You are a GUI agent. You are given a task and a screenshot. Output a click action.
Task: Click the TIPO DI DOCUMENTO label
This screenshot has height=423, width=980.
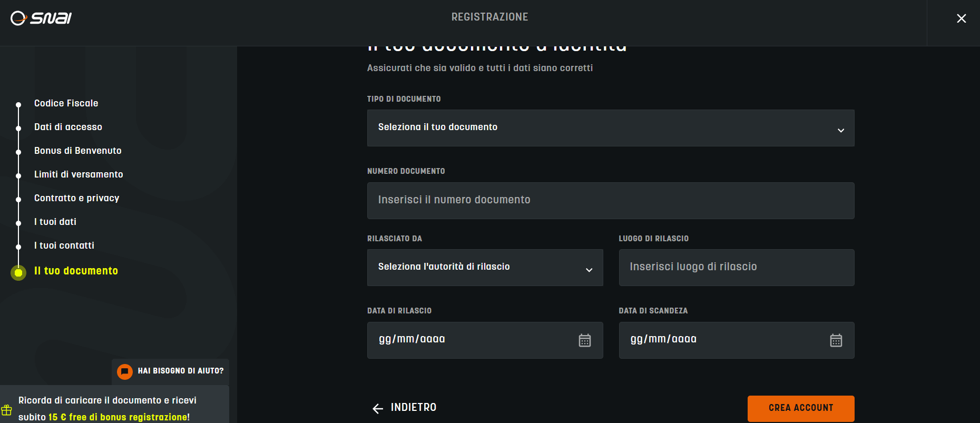pyautogui.click(x=404, y=99)
